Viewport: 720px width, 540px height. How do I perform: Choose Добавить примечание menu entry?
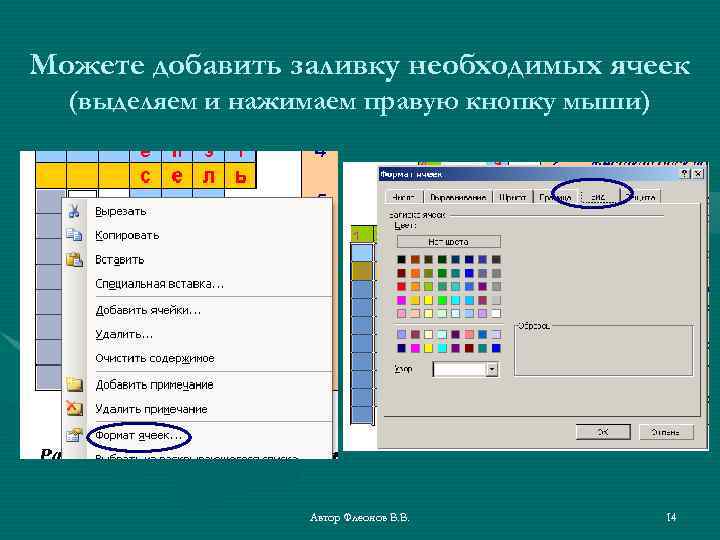point(154,385)
